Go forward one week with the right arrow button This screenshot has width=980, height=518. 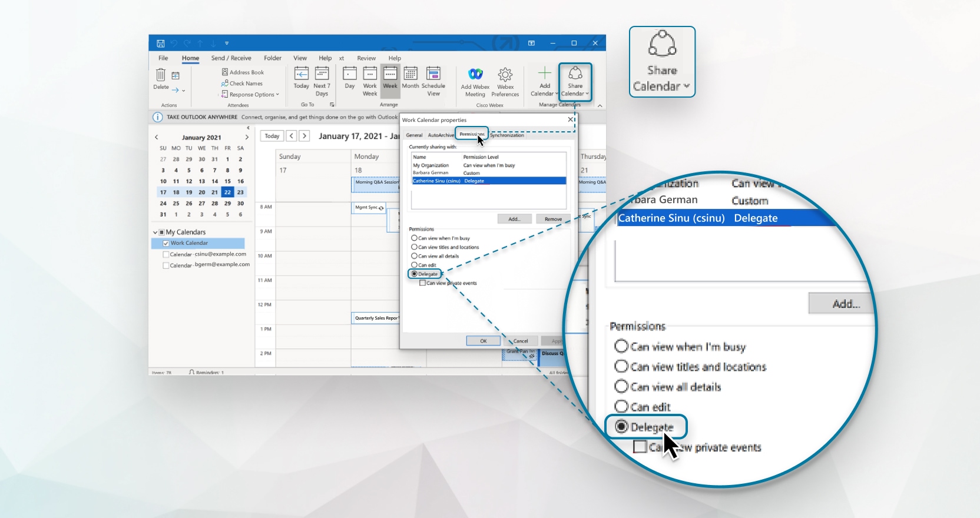(304, 136)
